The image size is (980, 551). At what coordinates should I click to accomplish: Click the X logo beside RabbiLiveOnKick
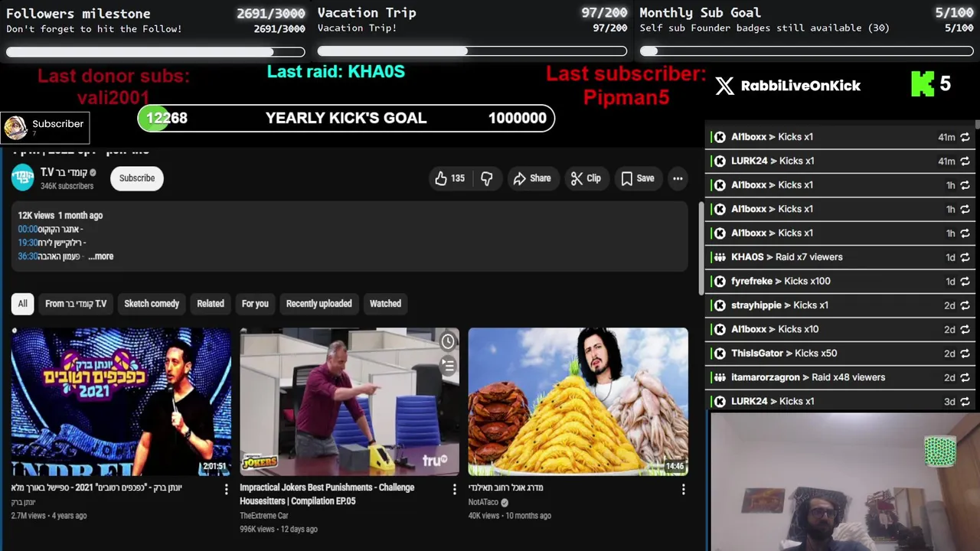click(724, 86)
